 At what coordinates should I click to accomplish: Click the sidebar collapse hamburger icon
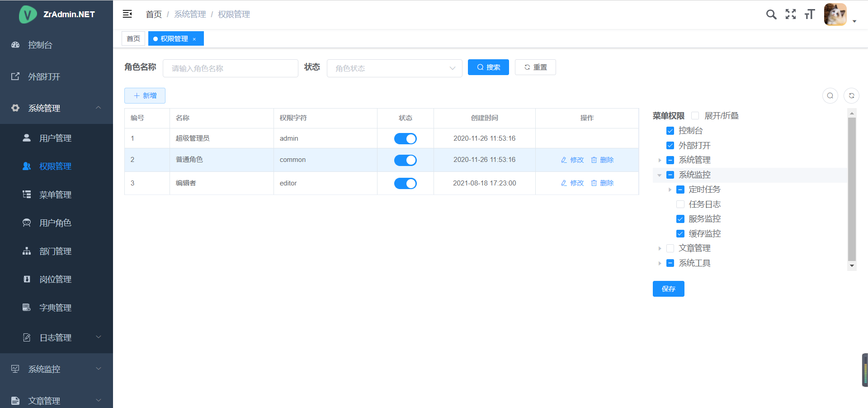pyautogui.click(x=127, y=14)
